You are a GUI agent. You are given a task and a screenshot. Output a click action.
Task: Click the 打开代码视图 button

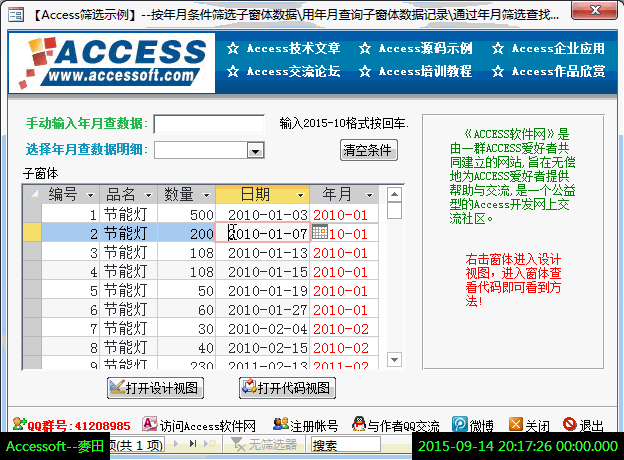(287, 388)
